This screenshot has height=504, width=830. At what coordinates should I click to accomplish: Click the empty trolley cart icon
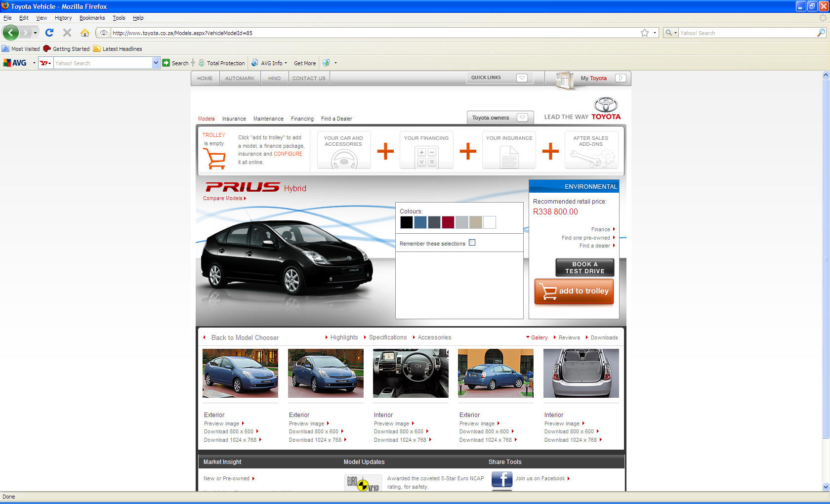pos(214,159)
